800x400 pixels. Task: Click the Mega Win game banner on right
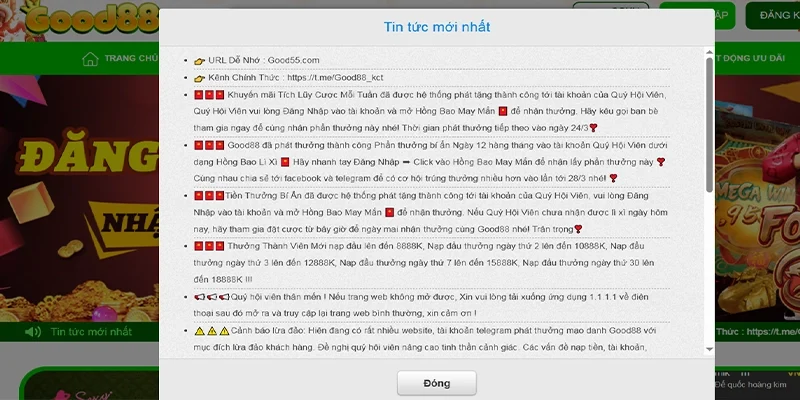coord(757,199)
